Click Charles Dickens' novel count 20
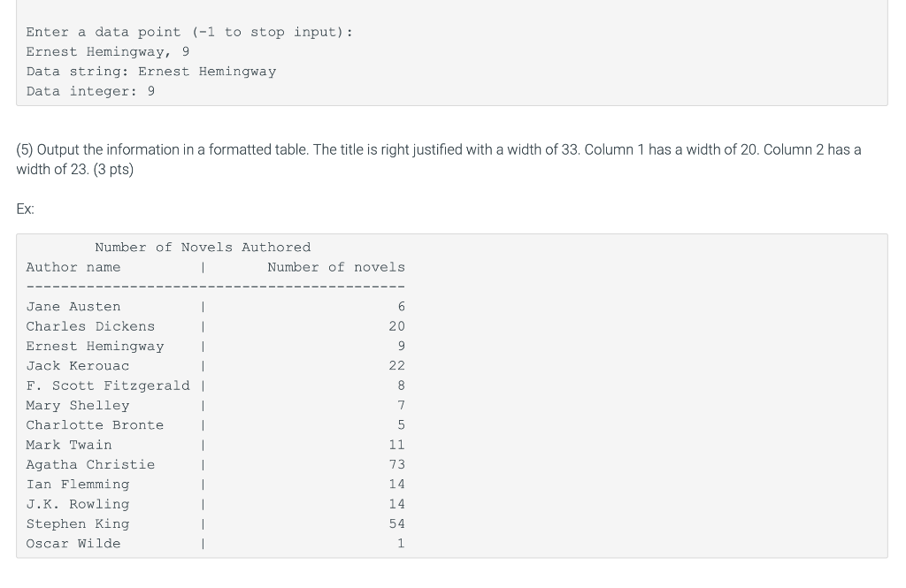 (x=397, y=326)
